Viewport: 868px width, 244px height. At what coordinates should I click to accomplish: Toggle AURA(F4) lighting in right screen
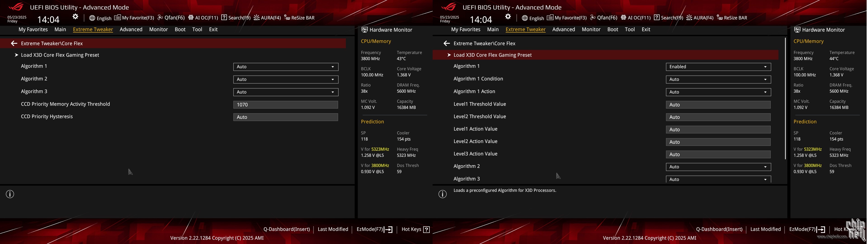(700, 18)
